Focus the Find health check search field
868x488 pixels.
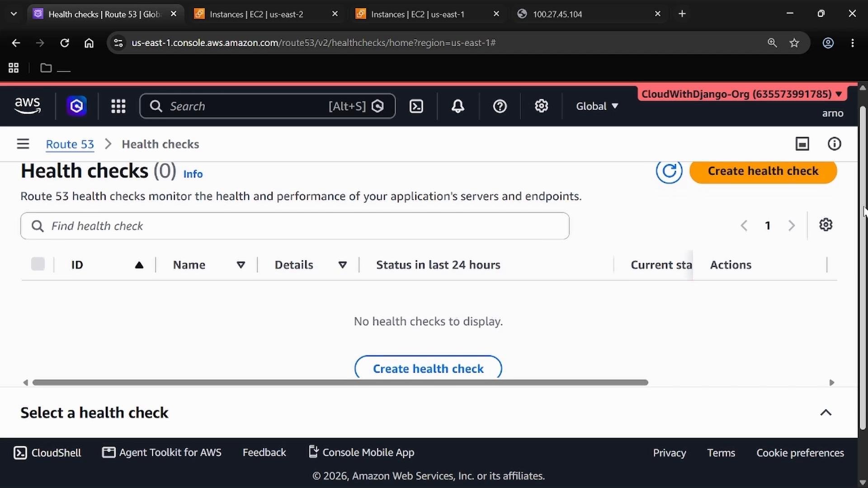tap(295, 226)
